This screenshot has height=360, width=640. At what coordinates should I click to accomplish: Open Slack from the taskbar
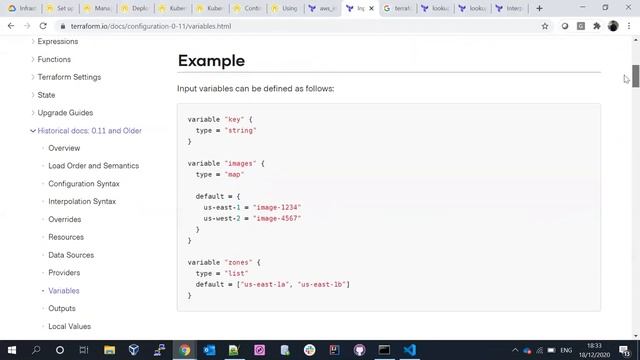coord(309,350)
